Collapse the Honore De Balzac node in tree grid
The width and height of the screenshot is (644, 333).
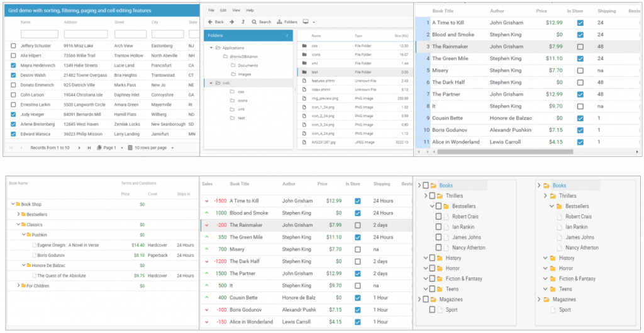[24, 266]
